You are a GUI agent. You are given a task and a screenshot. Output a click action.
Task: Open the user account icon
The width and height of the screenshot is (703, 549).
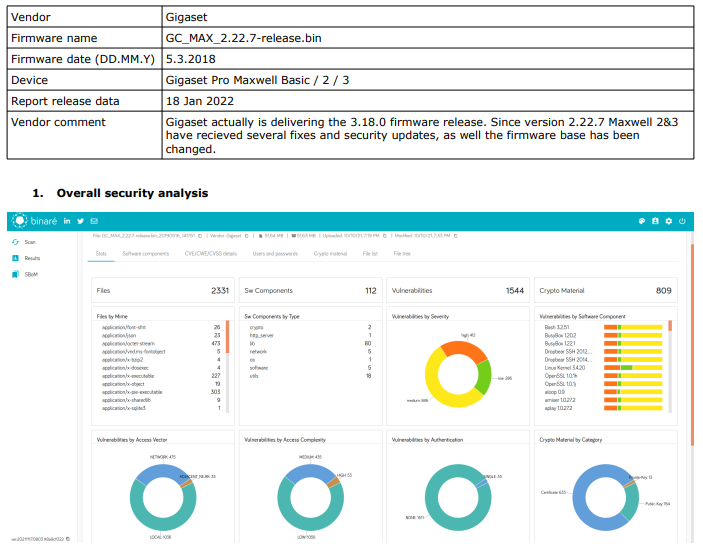pyautogui.click(x=655, y=221)
